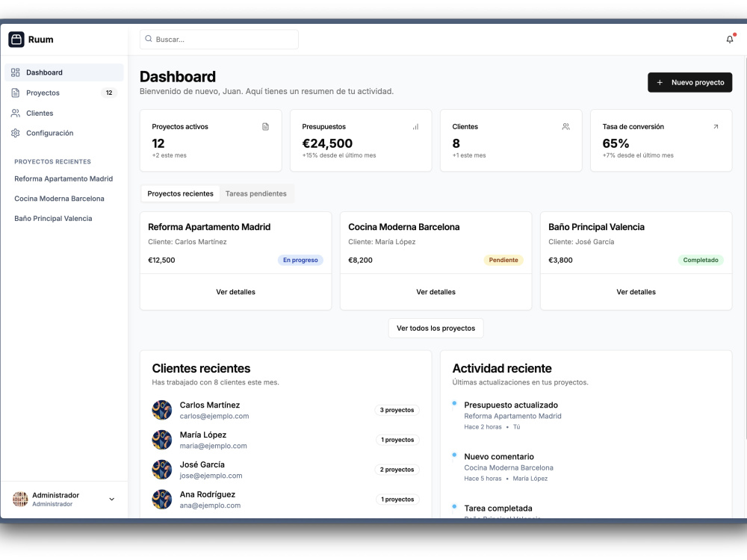Viewport: 747px width, 560px height.
Task: Open Presupuesto actualizado activity entry
Action: coord(511,405)
